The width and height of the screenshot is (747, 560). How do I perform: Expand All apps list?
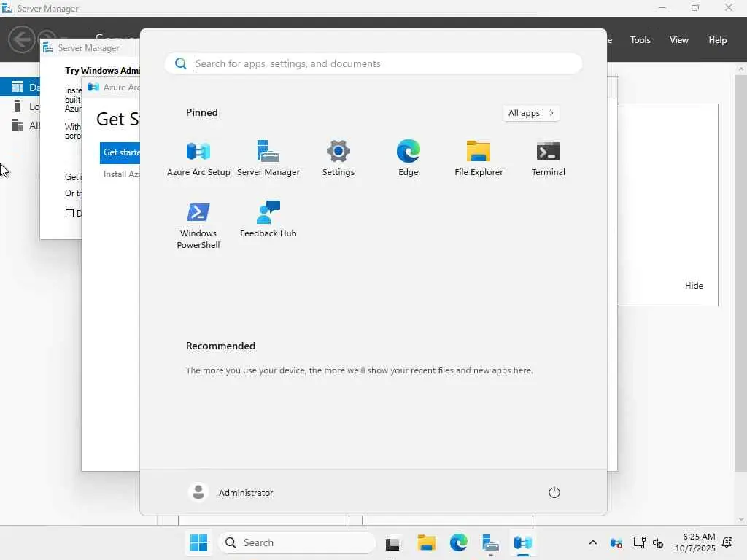531,113
